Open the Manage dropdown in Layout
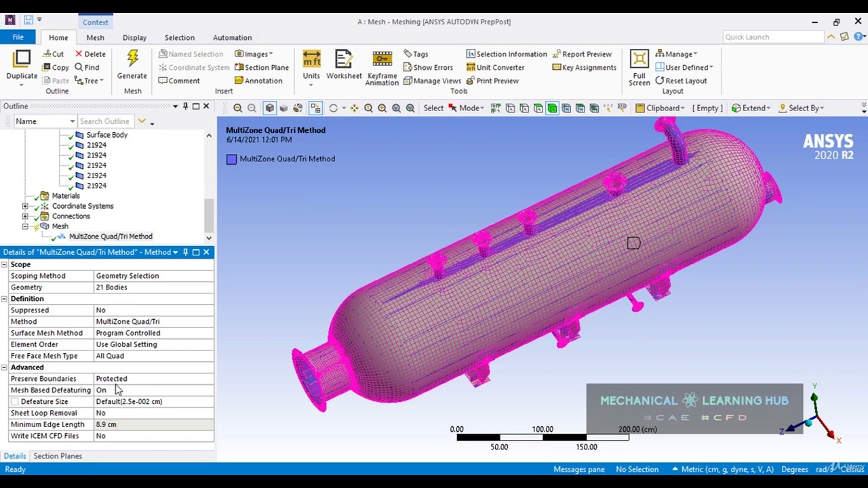Screen dimensions: 868x488 point(676,54)
